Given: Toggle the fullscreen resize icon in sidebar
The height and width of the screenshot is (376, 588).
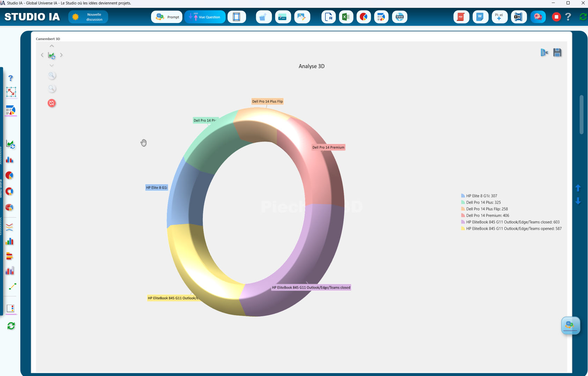Looking at the screenshot, I should (11, 92).
